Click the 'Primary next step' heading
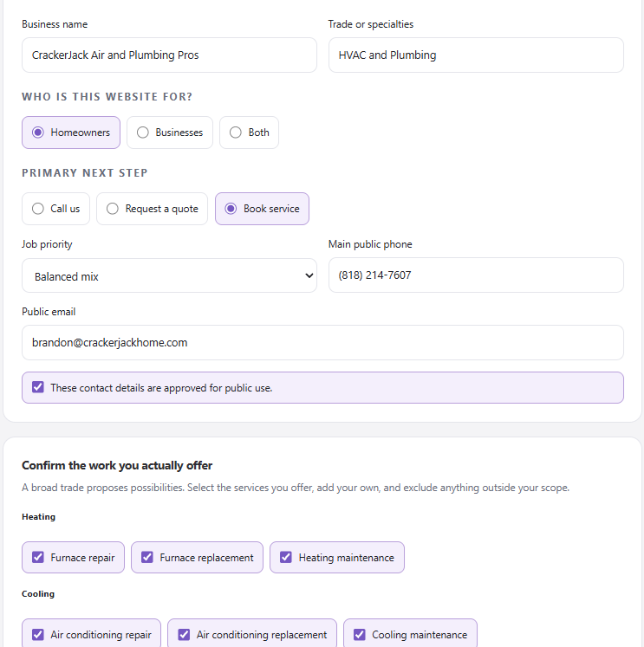Screen dimensions: 644x647 coord(85,173)
